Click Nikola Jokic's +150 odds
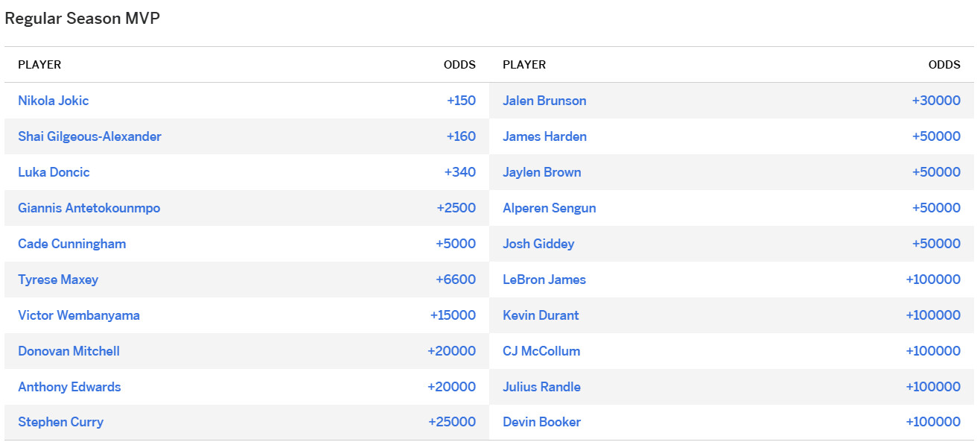 pyautogui.click(x=461, y=101)
